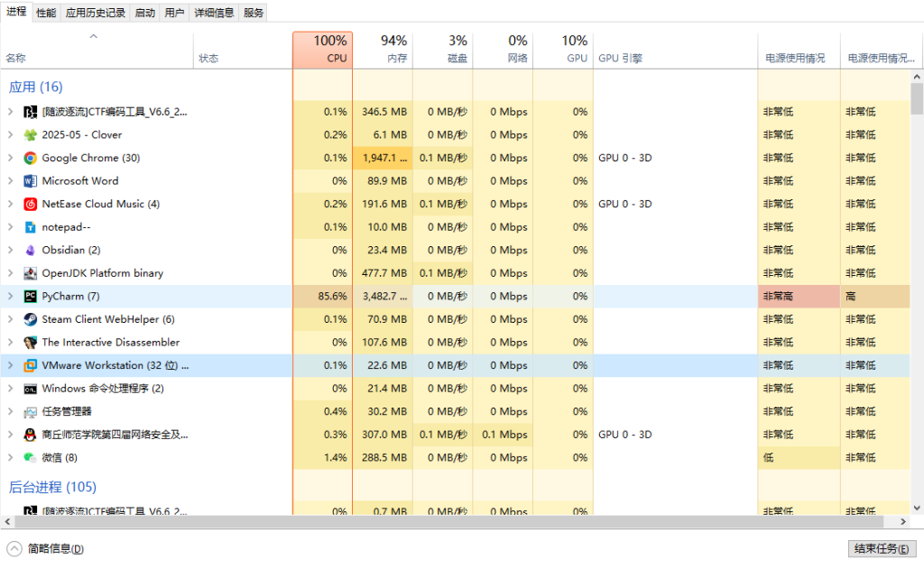Select the Microsoft Word icon

pos(31,181)
